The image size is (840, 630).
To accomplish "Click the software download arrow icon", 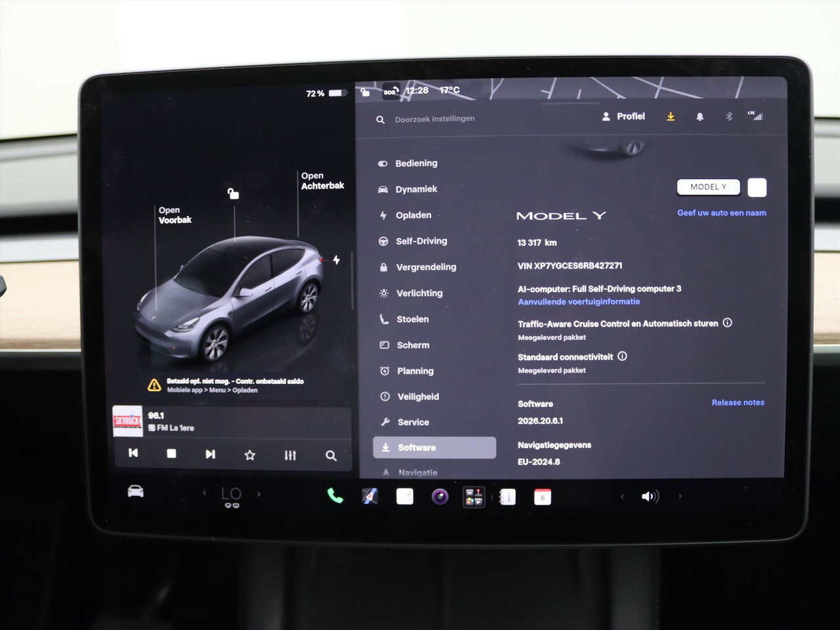I will tap(671, 116).
